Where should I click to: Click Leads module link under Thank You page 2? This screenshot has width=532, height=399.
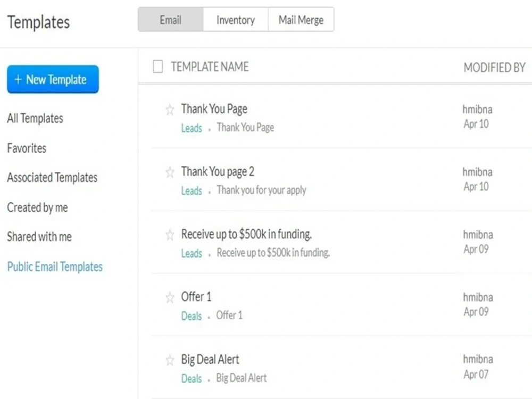click(x=192, y=190)
